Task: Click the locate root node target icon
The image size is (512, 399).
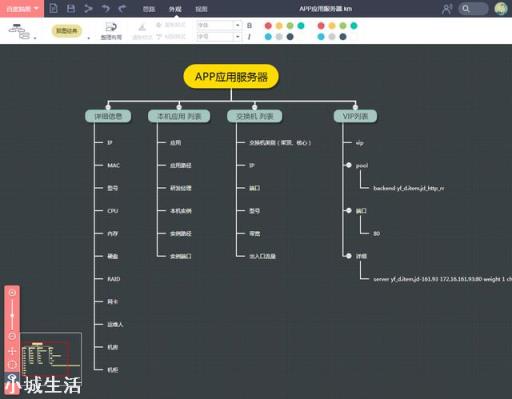Action: point(12,365)
